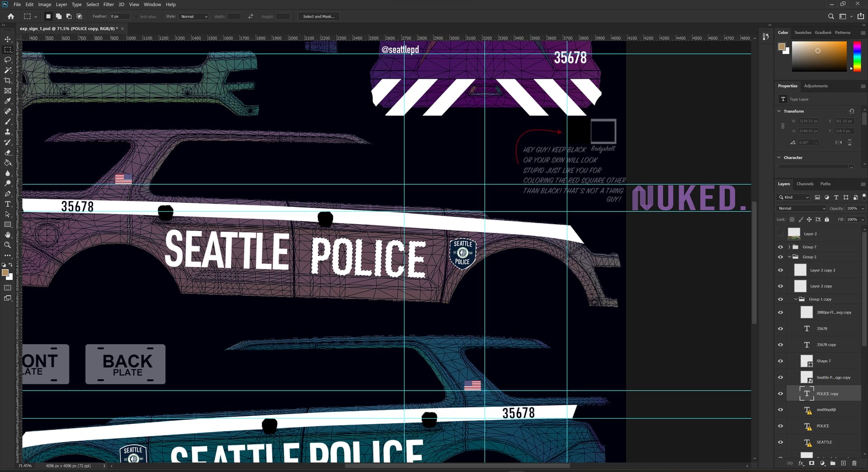
Task: Hide the Group 7 layer
Action: [780, 247]
